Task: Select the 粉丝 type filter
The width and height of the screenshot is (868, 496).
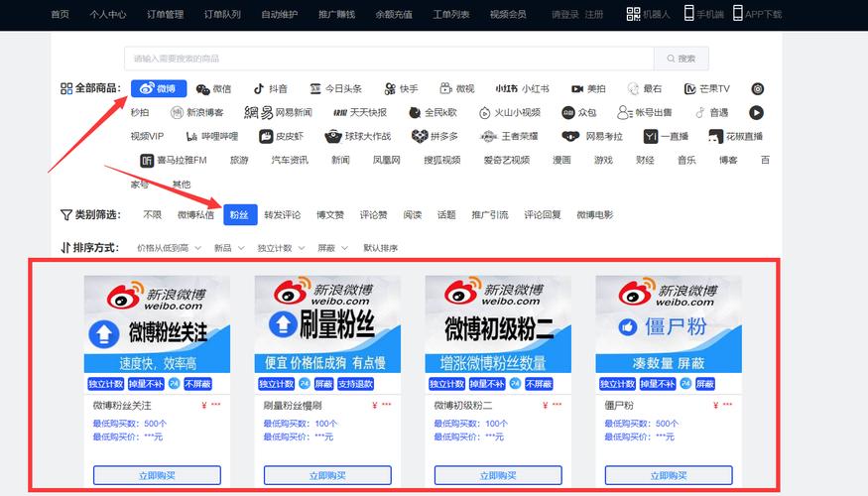Action: (240, 215)
